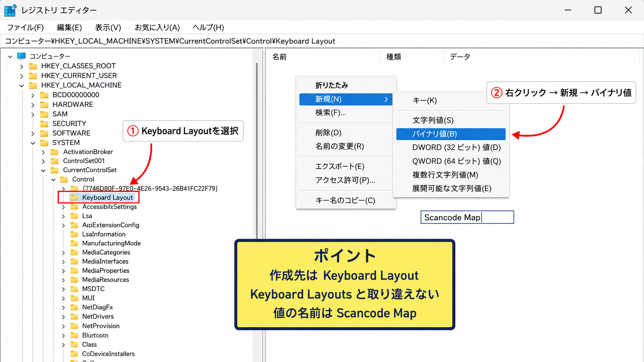
Task: Click エクスポート(E) in the context menu
Action: click(x=346, y=167)
